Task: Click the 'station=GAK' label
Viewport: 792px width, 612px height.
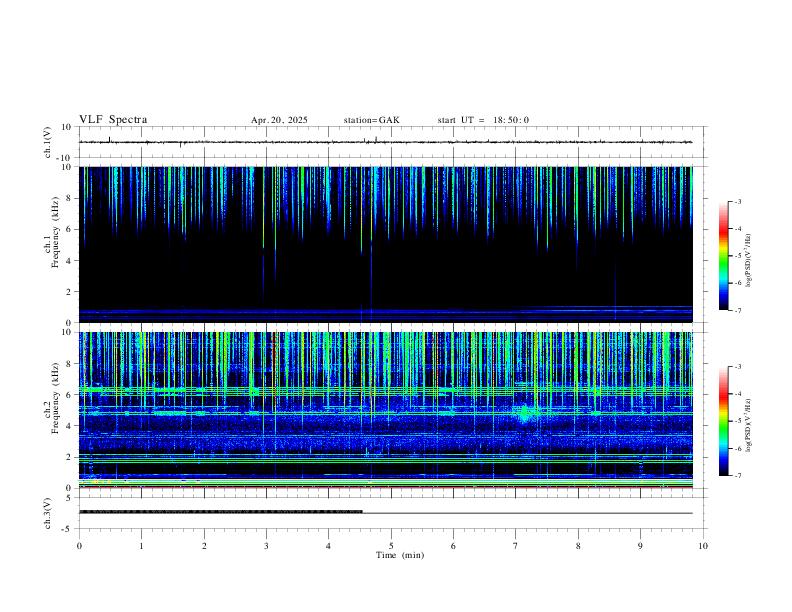Action: 372,120
